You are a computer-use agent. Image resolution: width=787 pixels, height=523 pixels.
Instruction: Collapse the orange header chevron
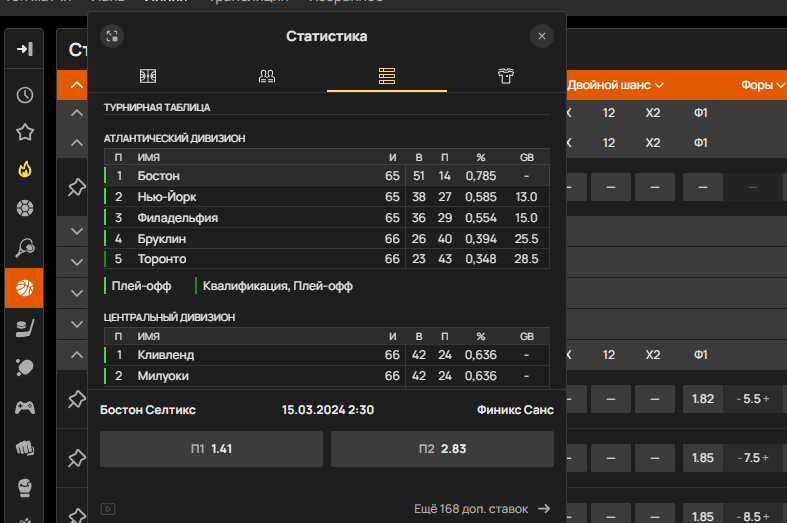(x=76, y=85)
